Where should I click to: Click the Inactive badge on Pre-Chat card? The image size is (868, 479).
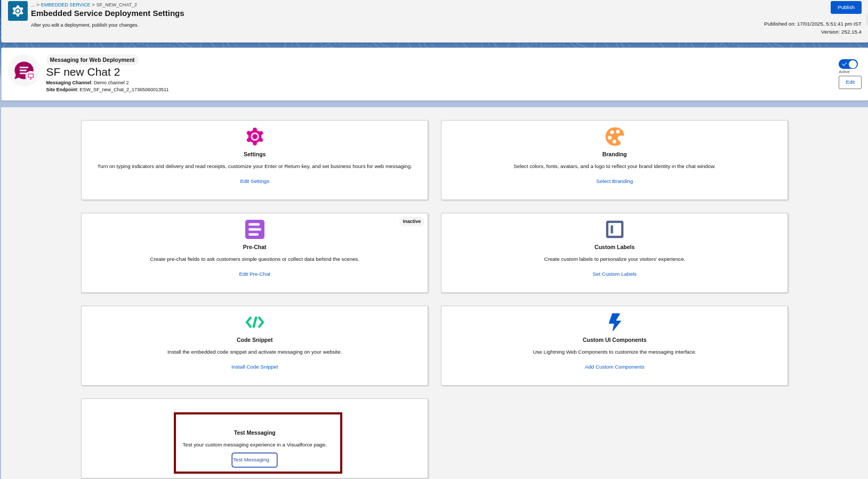coord(412,221)
